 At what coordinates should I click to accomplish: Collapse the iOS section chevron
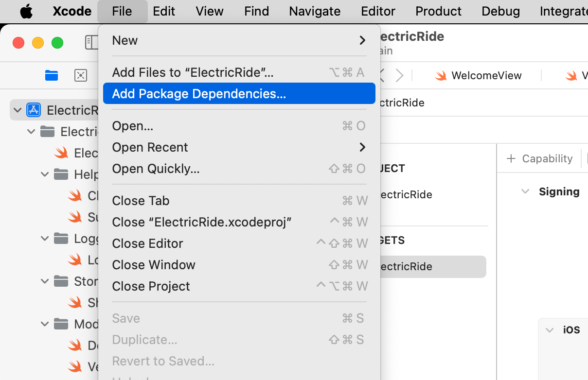tap(550, 330)
